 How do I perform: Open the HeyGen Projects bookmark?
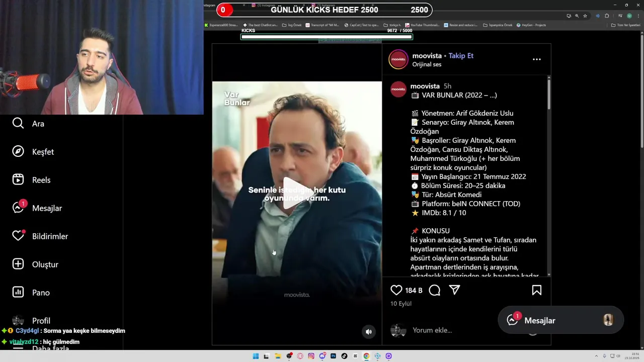(531, 25)
